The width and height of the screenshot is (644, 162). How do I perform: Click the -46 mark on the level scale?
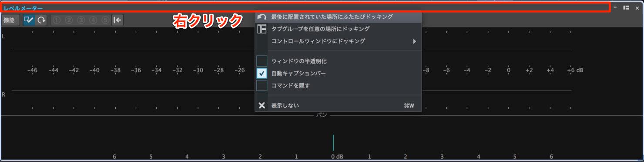(x=32, y=70)
